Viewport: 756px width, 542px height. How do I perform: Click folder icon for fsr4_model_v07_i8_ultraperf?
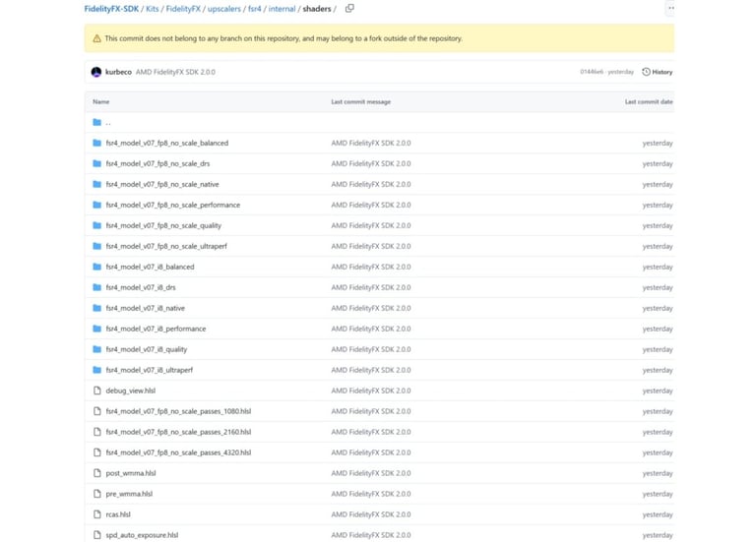tap(96, 370)
